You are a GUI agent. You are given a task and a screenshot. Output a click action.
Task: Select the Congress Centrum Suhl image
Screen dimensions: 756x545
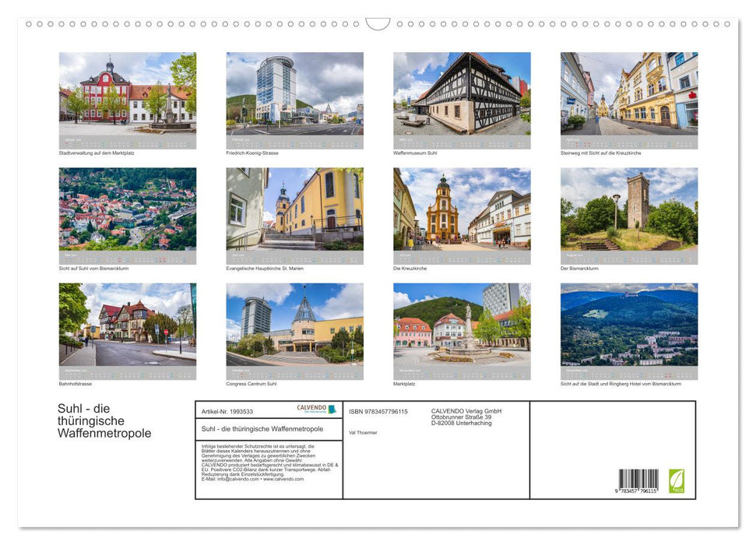294,329
